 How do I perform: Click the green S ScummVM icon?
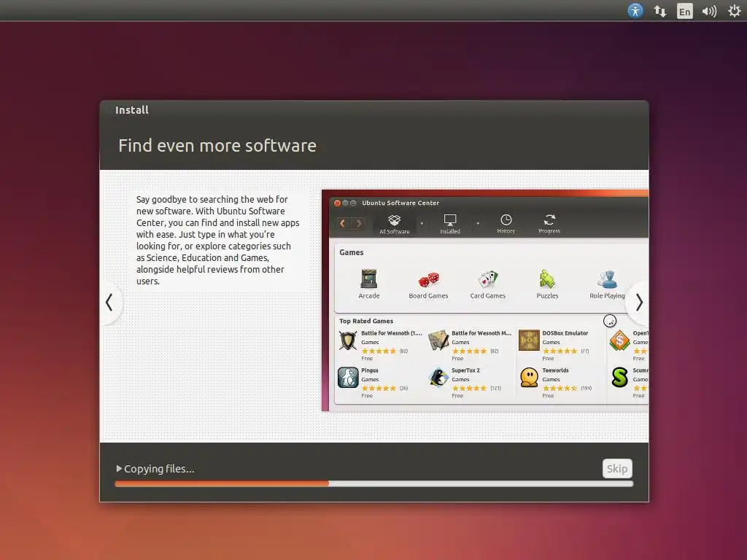pyautogui.click(x=619, y=378)
